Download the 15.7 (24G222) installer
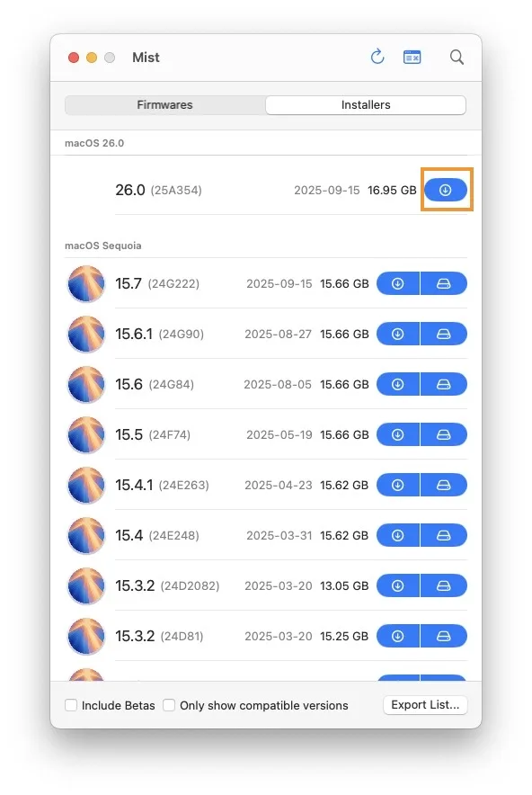 398,283
